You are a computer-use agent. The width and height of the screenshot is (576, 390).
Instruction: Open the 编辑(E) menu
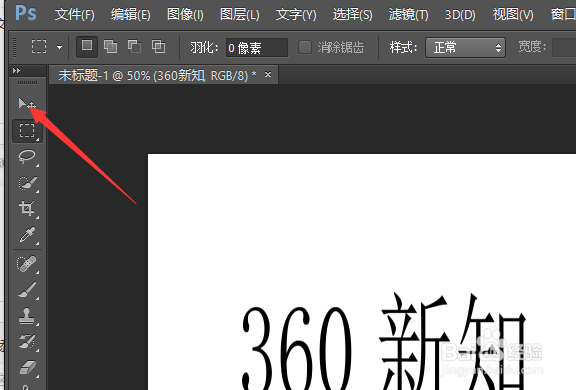(x=130, y=15)
